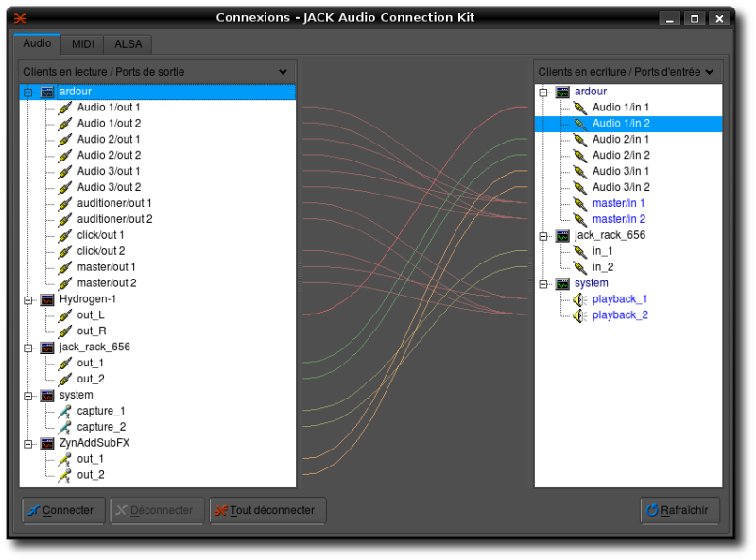The image size is (756, 560).
Task: Click the Déconnecter button
Action: (157, 510)
